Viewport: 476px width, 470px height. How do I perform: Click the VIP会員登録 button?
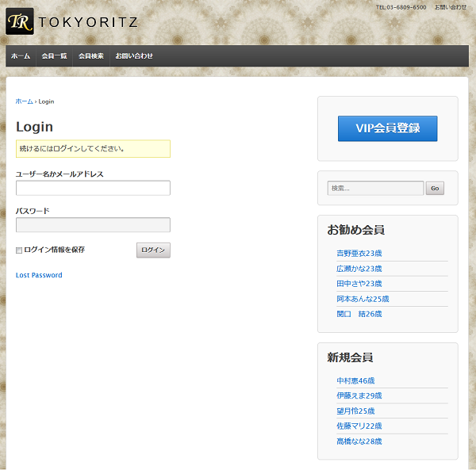tap(387, 128)
